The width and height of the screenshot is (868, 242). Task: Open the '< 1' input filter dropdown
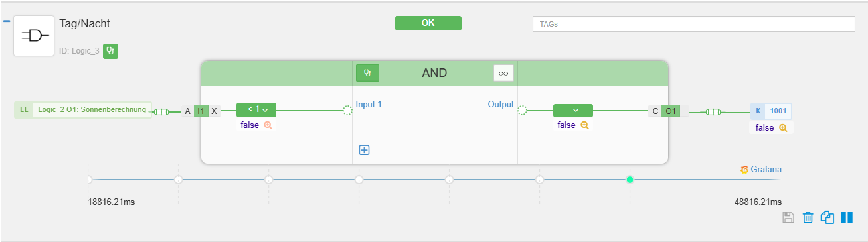pyautogui.click(x=256, y=110)
